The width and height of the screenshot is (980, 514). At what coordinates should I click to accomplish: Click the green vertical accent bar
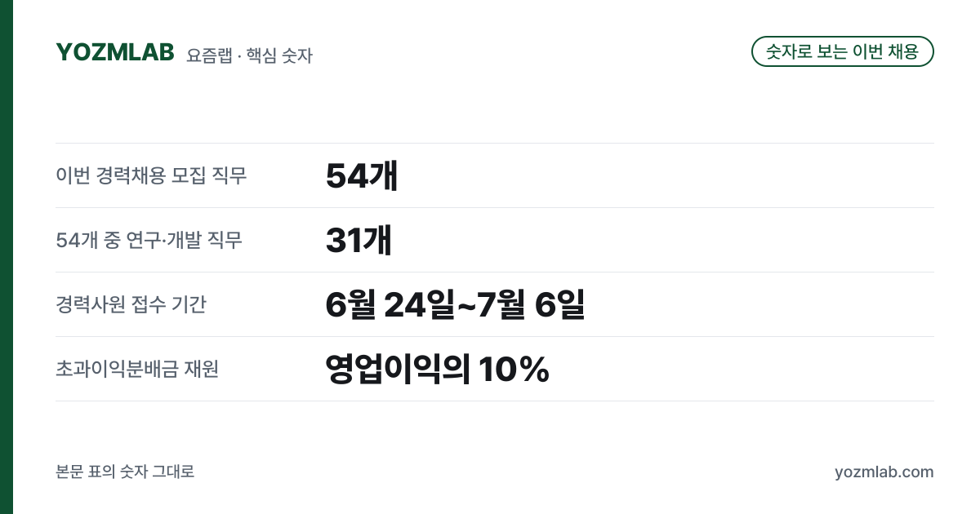click(x=7, y=257)
